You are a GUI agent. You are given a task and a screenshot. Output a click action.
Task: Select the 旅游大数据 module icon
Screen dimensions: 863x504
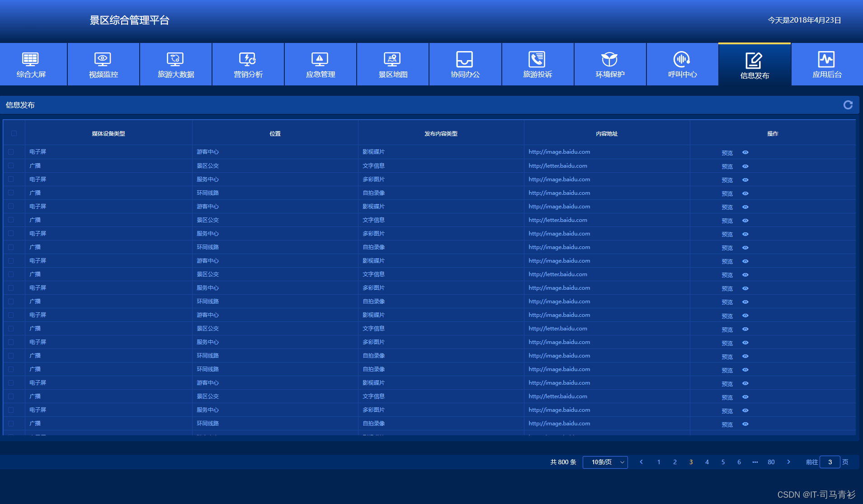point(175,64)
